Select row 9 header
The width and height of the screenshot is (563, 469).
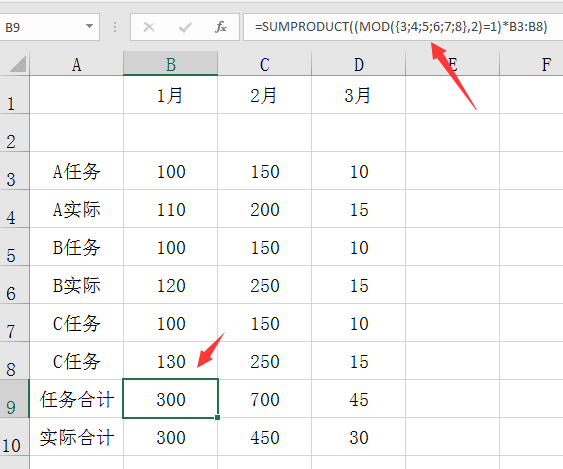point(14,399)
